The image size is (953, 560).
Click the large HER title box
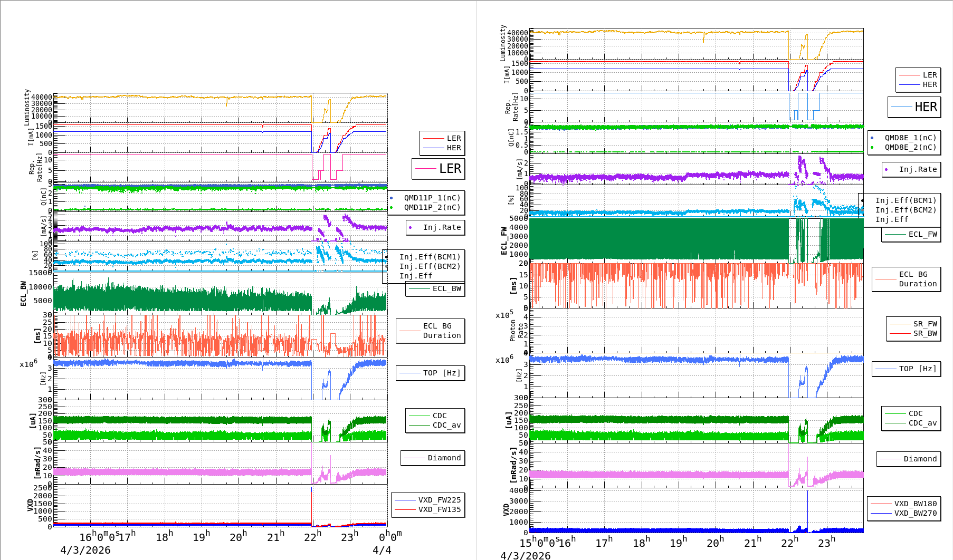pyautogui.click(x=914, y=107)
